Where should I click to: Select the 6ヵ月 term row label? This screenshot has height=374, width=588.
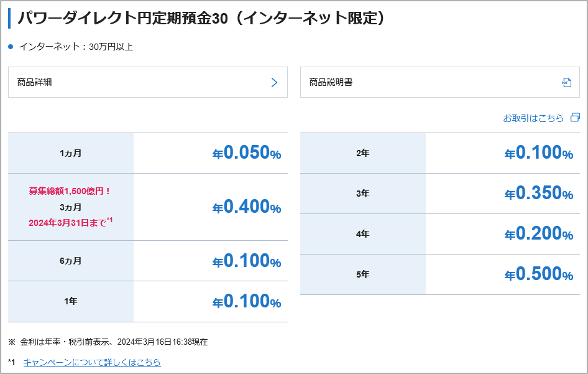coord(71,261)
